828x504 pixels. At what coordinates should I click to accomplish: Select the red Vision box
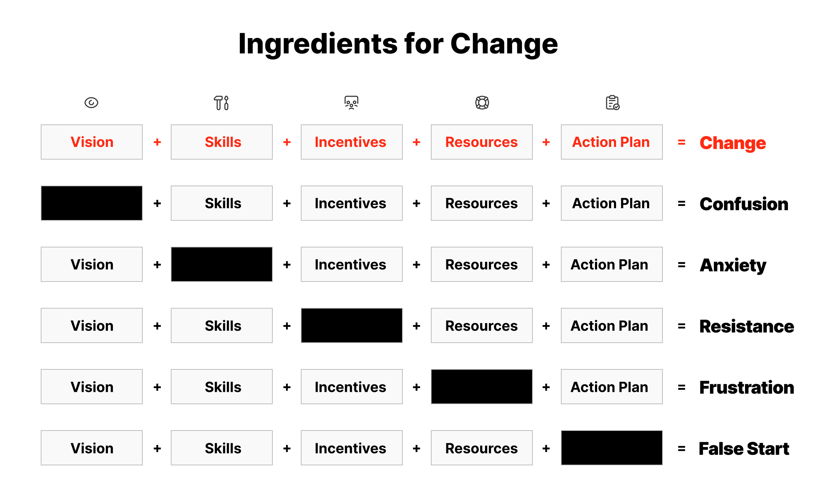pos(92,142)
